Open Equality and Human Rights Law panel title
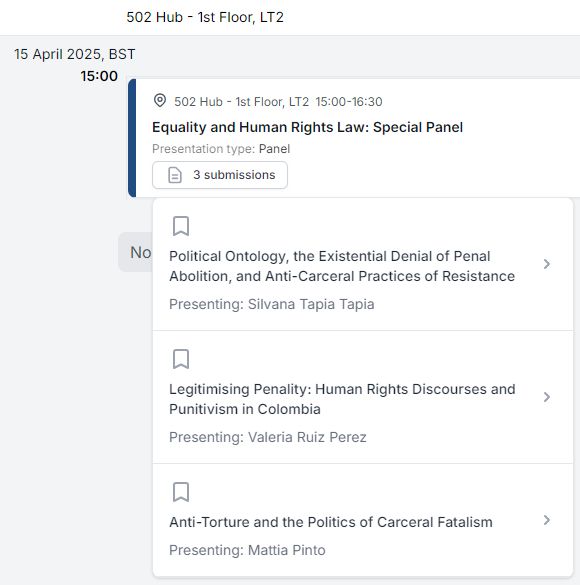The width and height of the screenshot is (580, 585). (x=307, y=127)
